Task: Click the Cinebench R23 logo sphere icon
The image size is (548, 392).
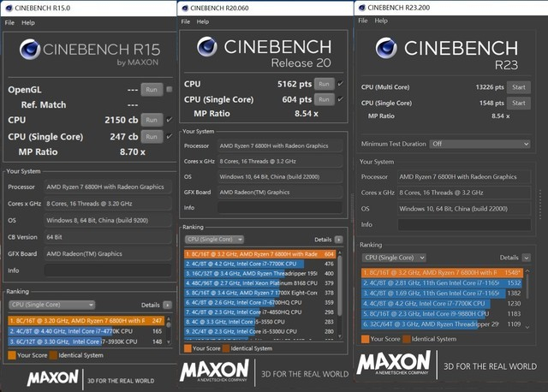Action: pos(384,47)
